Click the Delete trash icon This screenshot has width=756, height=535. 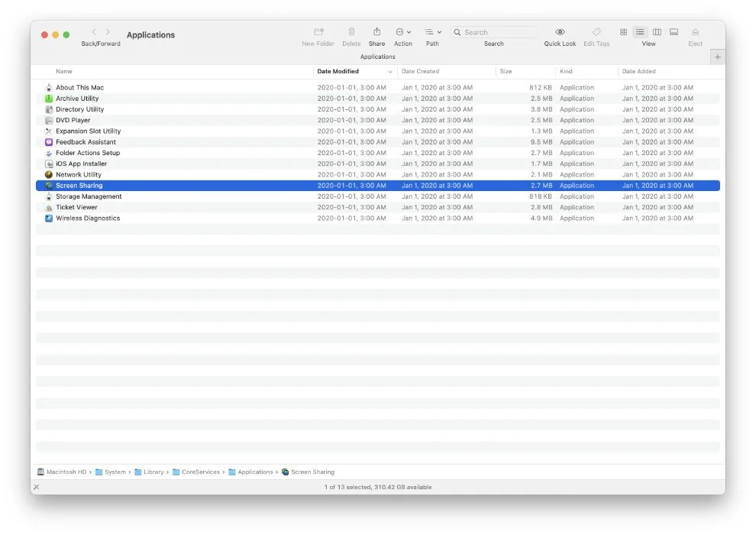[x=351, y=32]
